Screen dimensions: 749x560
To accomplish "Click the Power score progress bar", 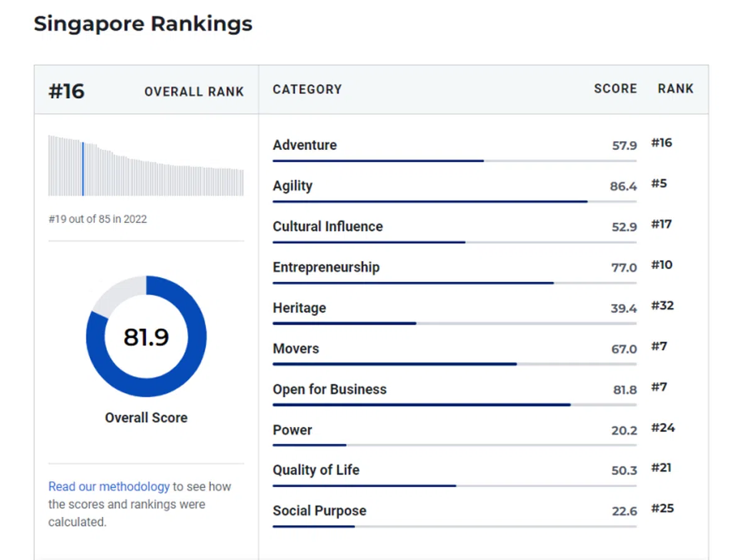I will point(454,445).
